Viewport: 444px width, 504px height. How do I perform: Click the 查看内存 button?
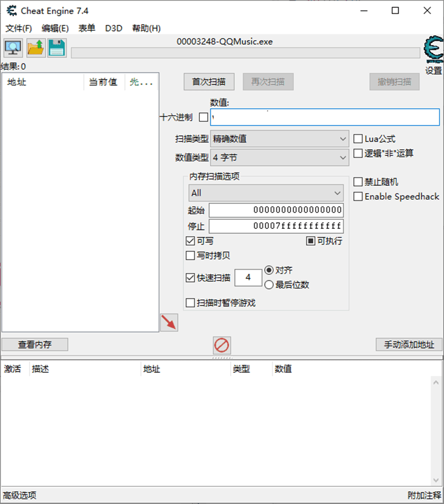[35, 344]
